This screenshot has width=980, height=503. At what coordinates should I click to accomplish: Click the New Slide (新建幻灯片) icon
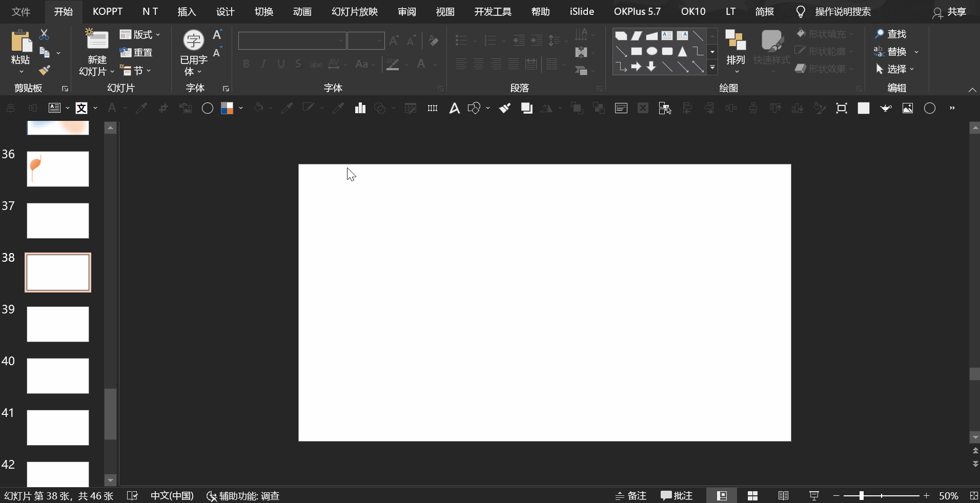click(96, 41)
